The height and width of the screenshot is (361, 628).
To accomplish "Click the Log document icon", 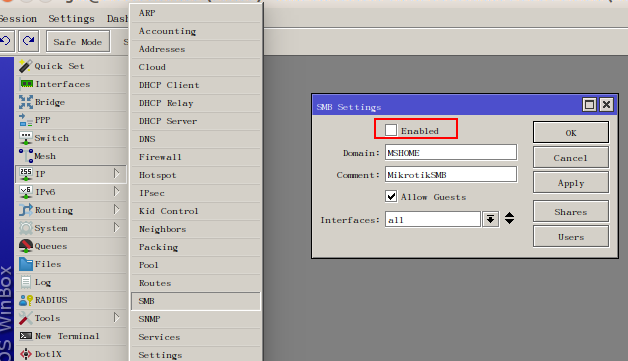I will pos(26,282).
